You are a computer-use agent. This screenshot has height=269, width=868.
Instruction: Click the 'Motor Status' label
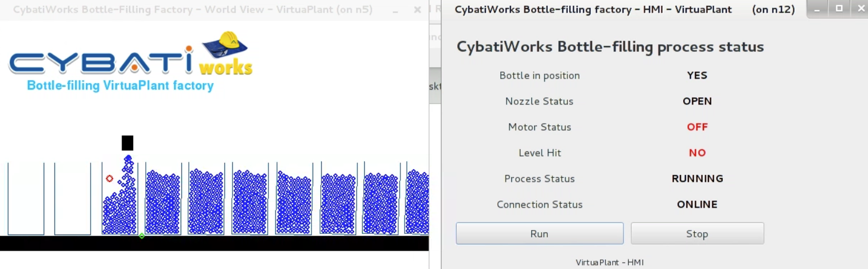point(539,127)
